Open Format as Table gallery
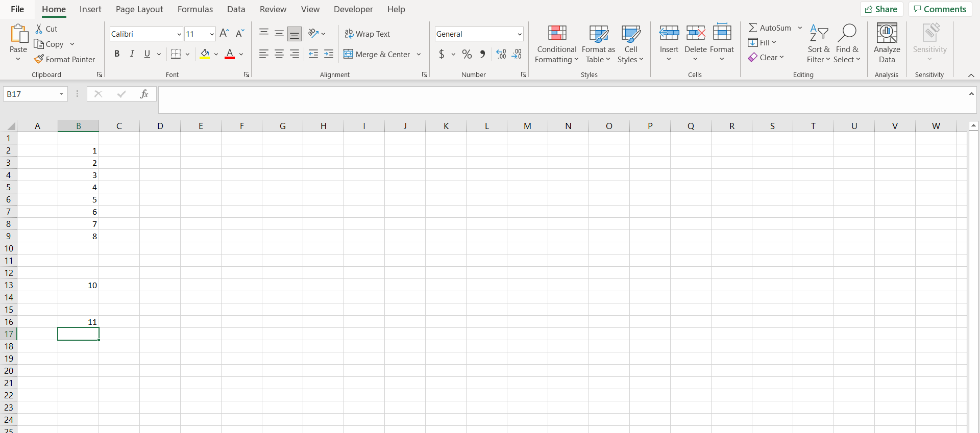The height and width of the screenshot is (433, 980). coord(598,44)
